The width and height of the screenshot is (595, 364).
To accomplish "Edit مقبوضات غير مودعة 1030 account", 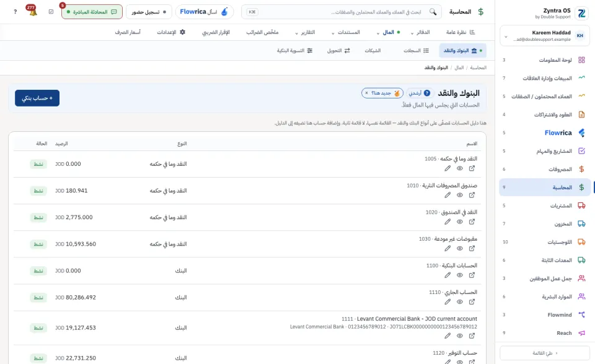I will click(447, 248).
